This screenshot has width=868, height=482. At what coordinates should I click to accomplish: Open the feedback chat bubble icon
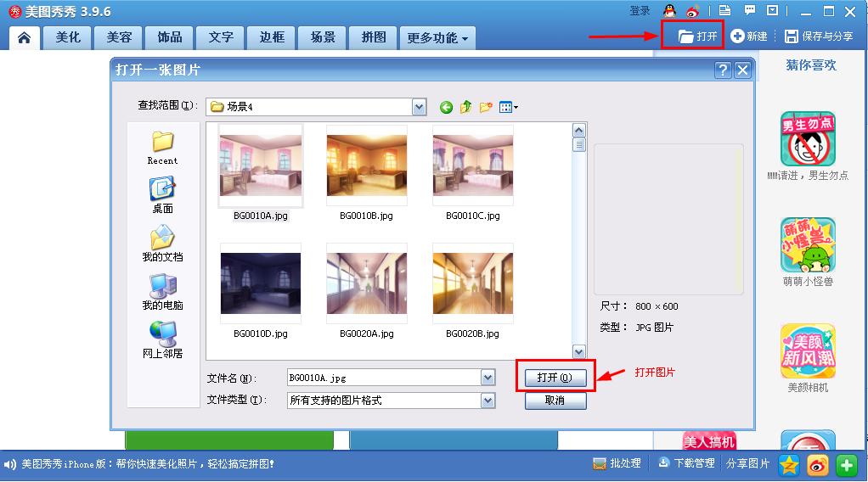(x=750, y=10)
